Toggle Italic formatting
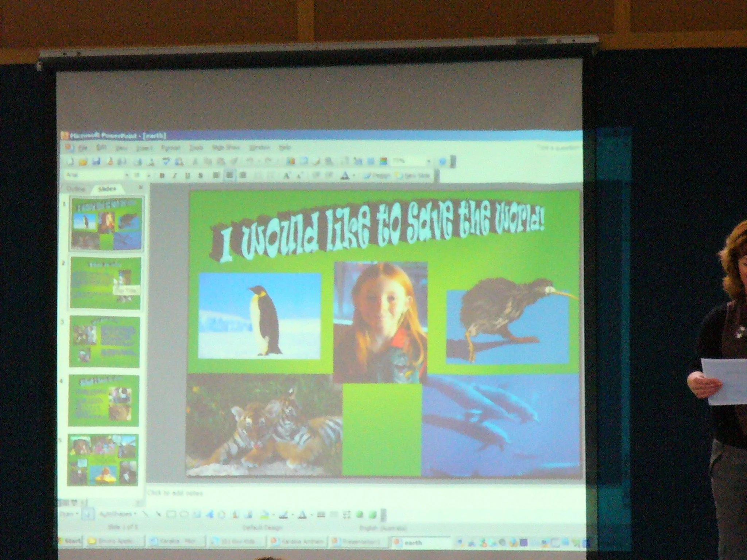This screenshot has width=747, height=560. click(x=175, y=176)
